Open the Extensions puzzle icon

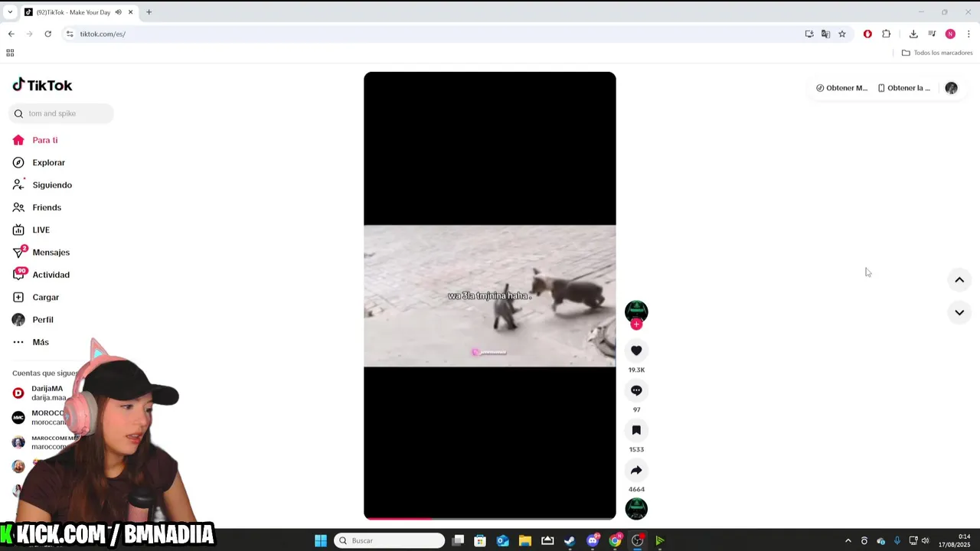point(887,34)
